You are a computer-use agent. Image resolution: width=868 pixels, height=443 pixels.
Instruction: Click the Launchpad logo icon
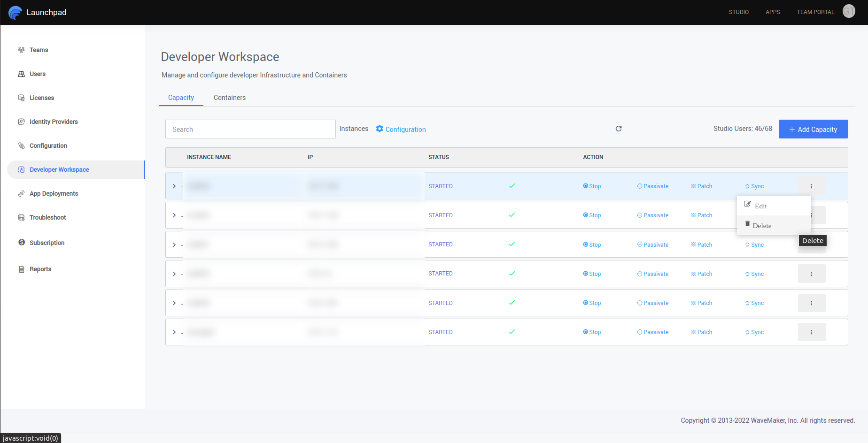pyautogui.click(x=15, y=13)
